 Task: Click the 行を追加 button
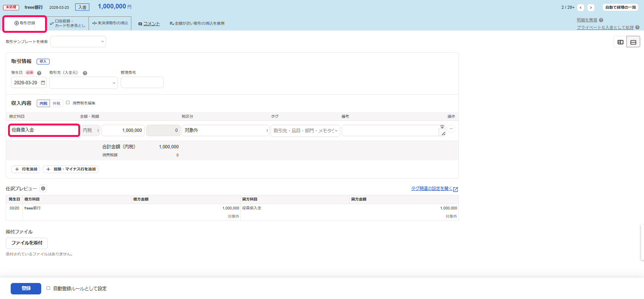pos(26,169)
